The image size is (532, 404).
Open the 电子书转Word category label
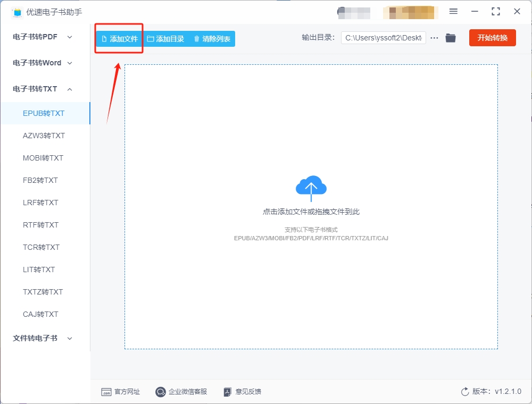(x=37, y=63)
